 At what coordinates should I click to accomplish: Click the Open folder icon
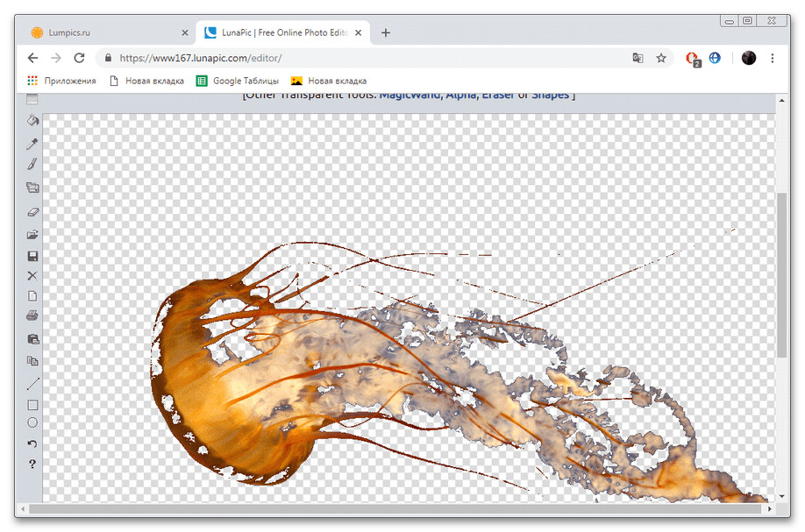coord(32,234)
